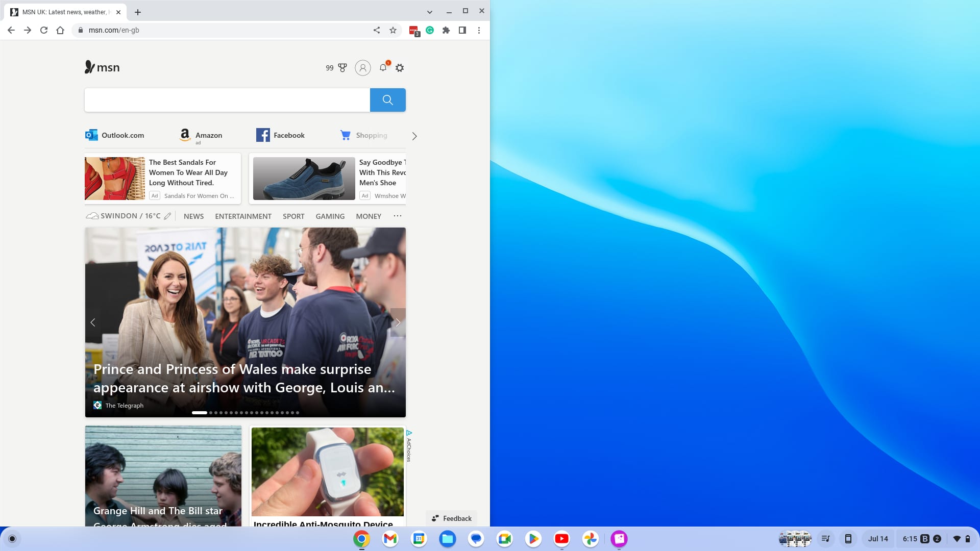Select the GAMING tab
Image resolution: width=980 pixels, height=551 pixels.
pos(330,216)
